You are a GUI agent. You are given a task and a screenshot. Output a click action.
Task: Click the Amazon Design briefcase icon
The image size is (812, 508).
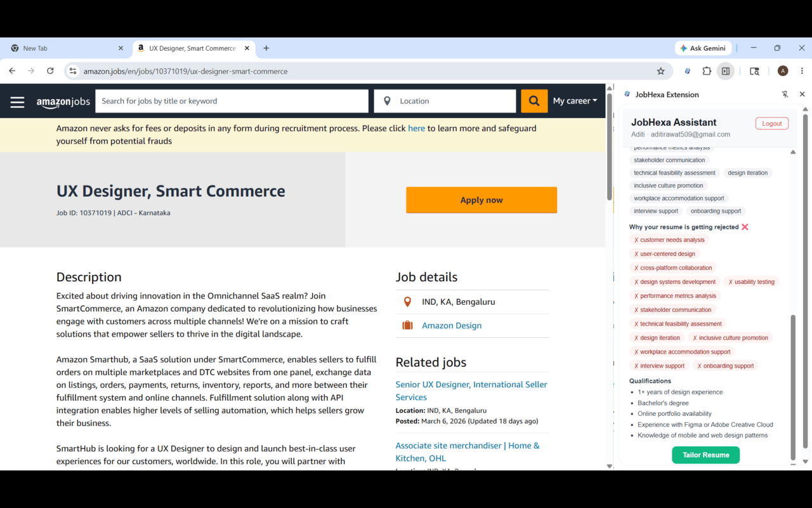click(407, 326)
